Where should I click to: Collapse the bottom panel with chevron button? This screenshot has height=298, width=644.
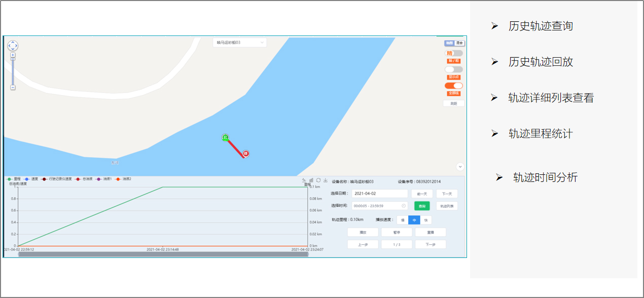[460, 166]
